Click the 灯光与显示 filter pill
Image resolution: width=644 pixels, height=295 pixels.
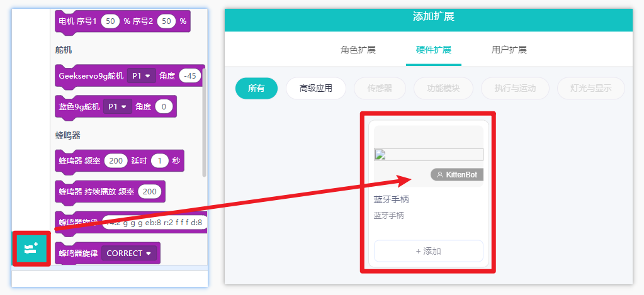[591, 88]
